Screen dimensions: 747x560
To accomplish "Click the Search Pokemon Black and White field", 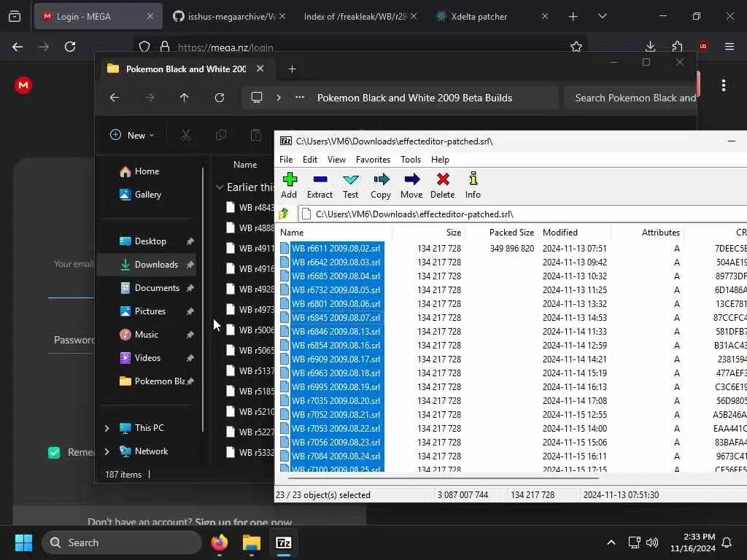I will pyautogui.click(x=631, y=98).
